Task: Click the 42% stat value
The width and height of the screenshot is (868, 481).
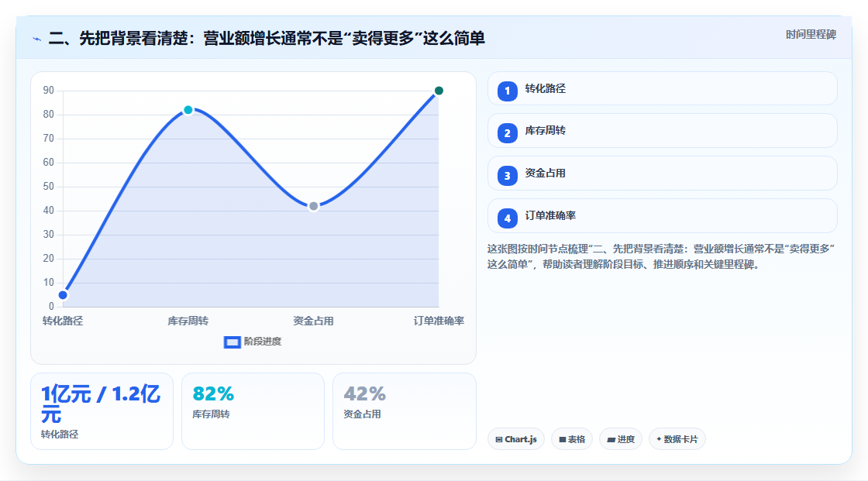Action: click(x=364, y=393)
